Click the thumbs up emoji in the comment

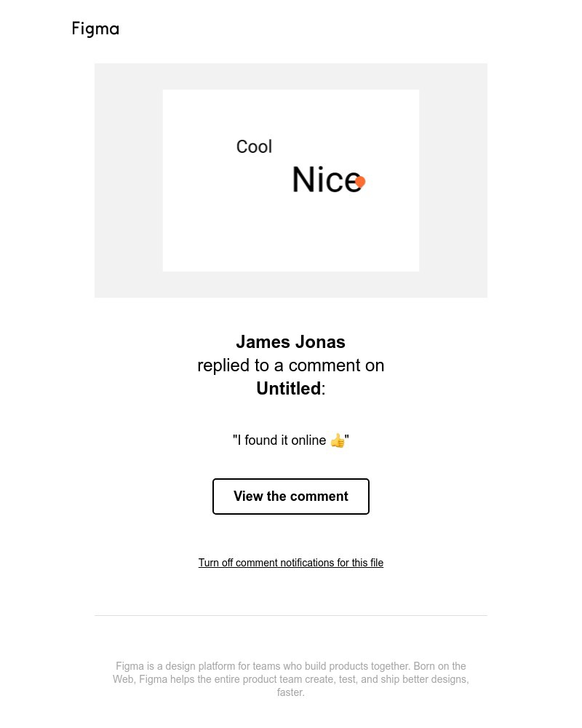click(337, 440)
